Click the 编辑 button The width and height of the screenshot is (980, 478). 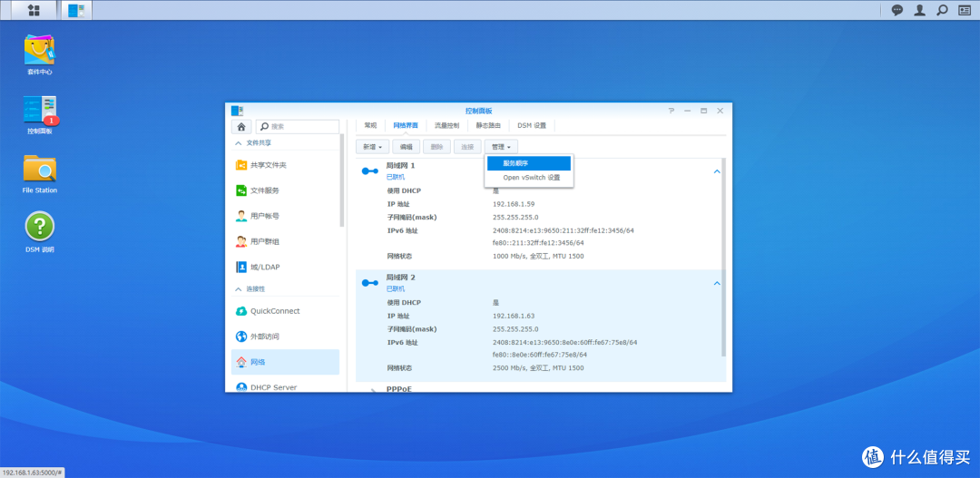(x=406, y=146)
